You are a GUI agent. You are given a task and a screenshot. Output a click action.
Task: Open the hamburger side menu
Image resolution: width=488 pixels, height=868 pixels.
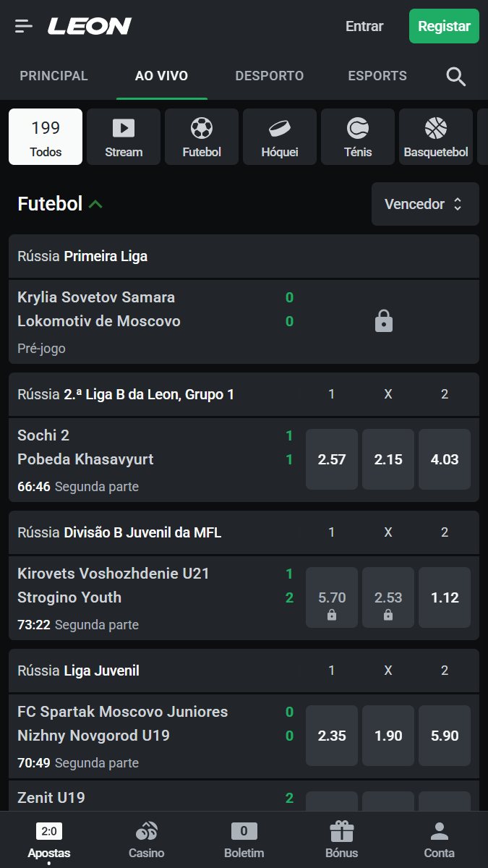tap(24, 27)
